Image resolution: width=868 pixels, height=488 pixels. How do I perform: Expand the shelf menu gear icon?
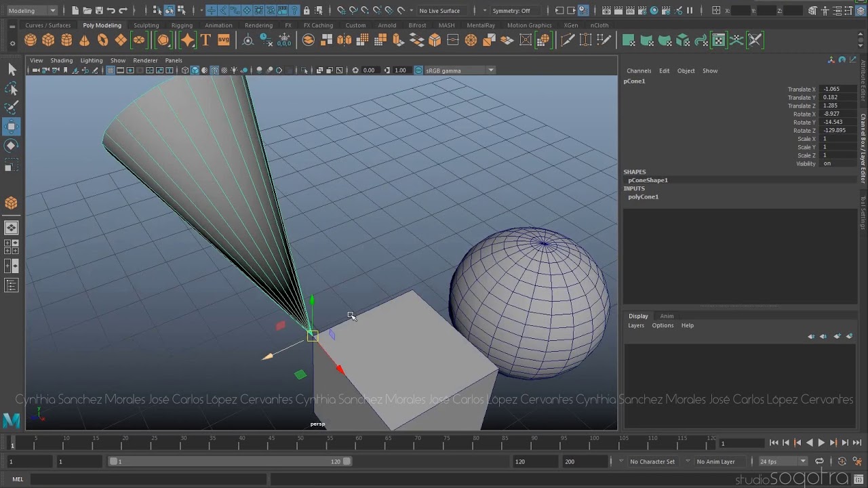pyautogui.click(x=12, y=43)
